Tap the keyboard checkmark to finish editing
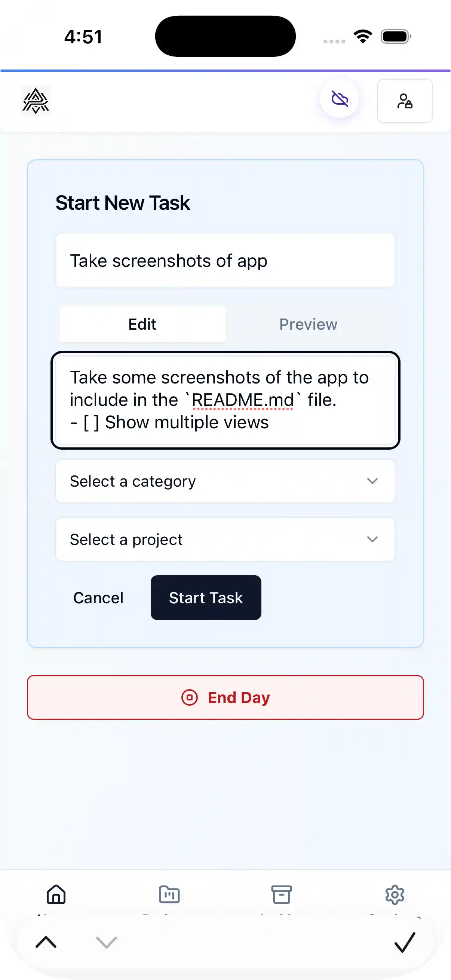The width and height of the screenshot is (451, 980). 404,942
